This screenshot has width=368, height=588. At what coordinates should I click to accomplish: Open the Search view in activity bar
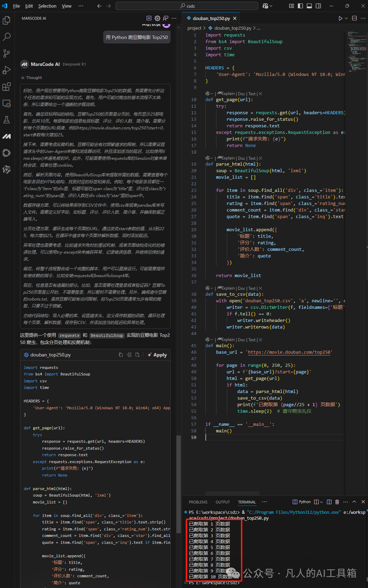(x=7, y=37)
